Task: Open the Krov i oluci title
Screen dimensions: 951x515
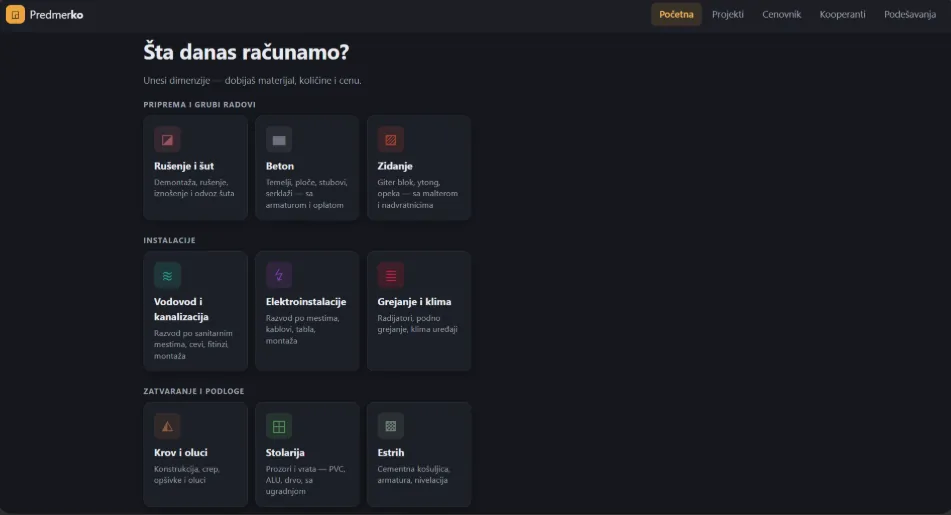Action: pos(181,453)
